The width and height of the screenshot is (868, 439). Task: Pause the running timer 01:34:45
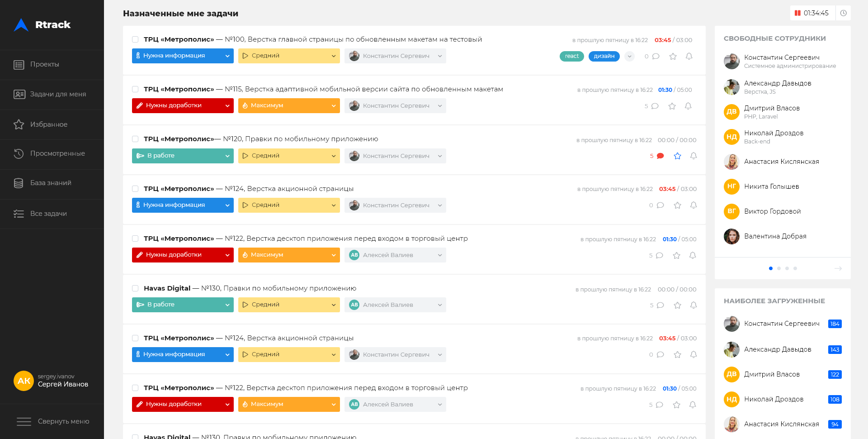coord(797,13)
